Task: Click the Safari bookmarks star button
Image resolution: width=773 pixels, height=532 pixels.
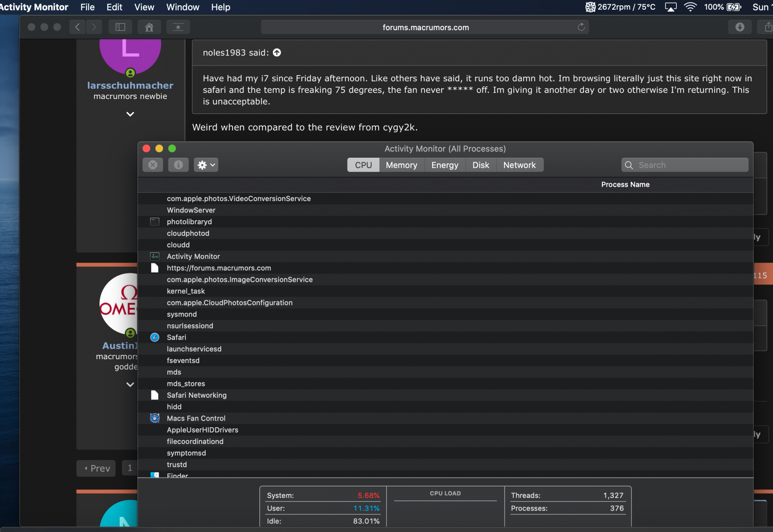Action: click(178, 27)
